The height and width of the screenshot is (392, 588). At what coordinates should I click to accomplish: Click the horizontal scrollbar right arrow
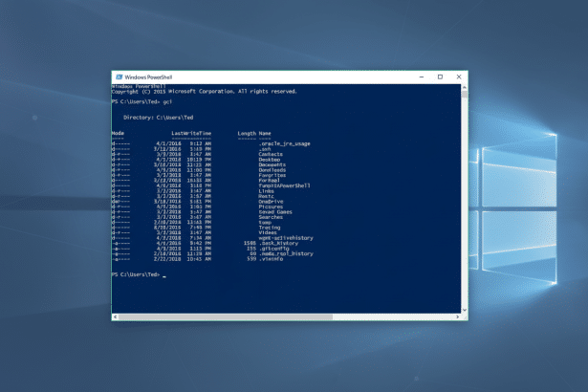tap(457, 316)
